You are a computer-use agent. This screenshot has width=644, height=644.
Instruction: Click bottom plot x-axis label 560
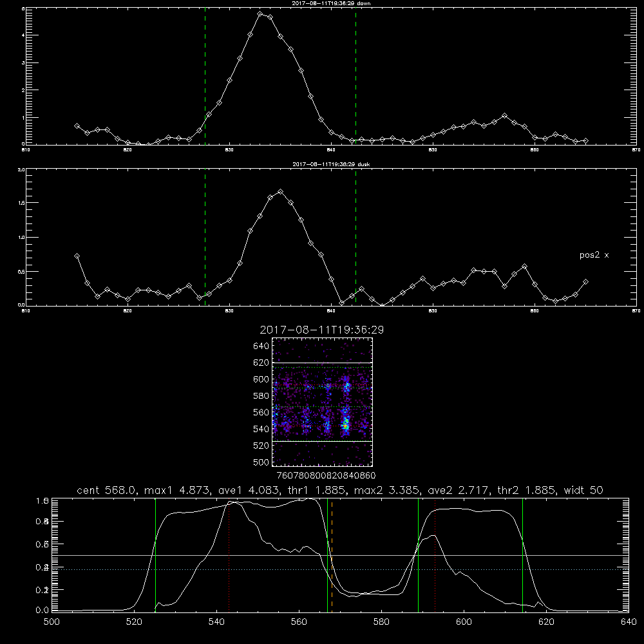299,622
